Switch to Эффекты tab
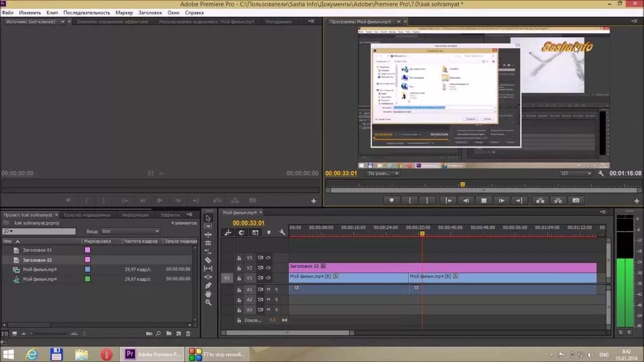The height and width of the screenshot is (362, 644). pyautogui.click(x=170, y=215)
